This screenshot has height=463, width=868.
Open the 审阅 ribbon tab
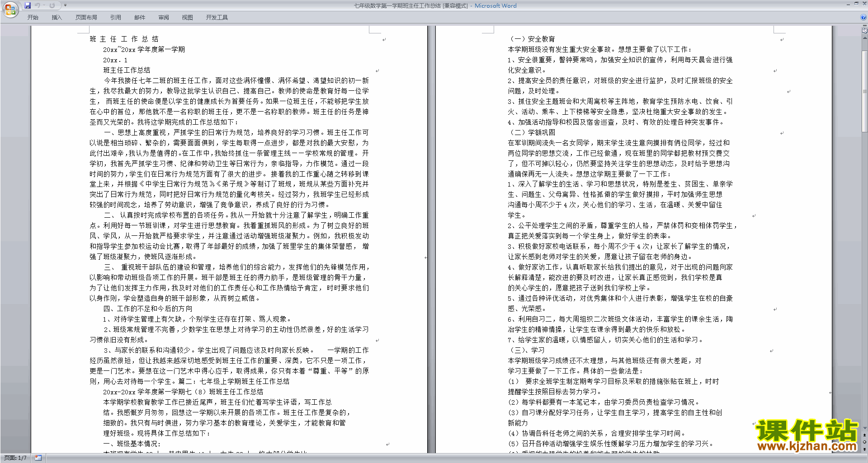pyautogui.click(x=164, y=18)
